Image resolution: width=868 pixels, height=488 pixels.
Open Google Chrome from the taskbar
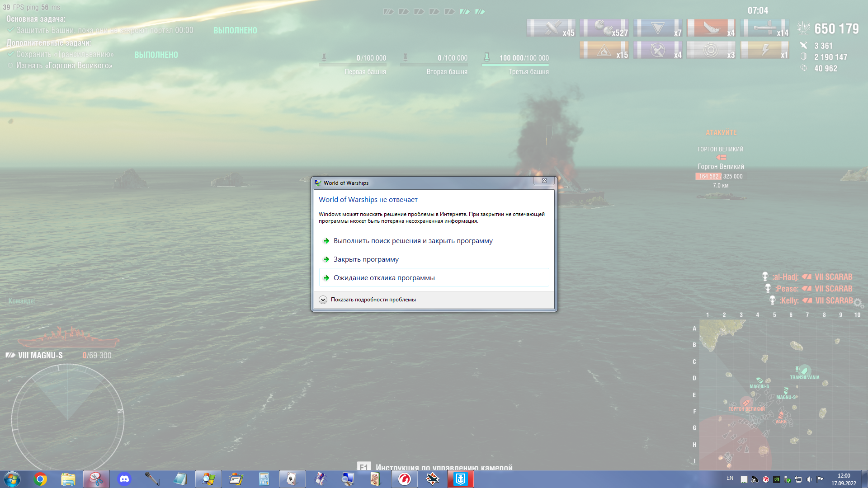click(x=40, y=479)
